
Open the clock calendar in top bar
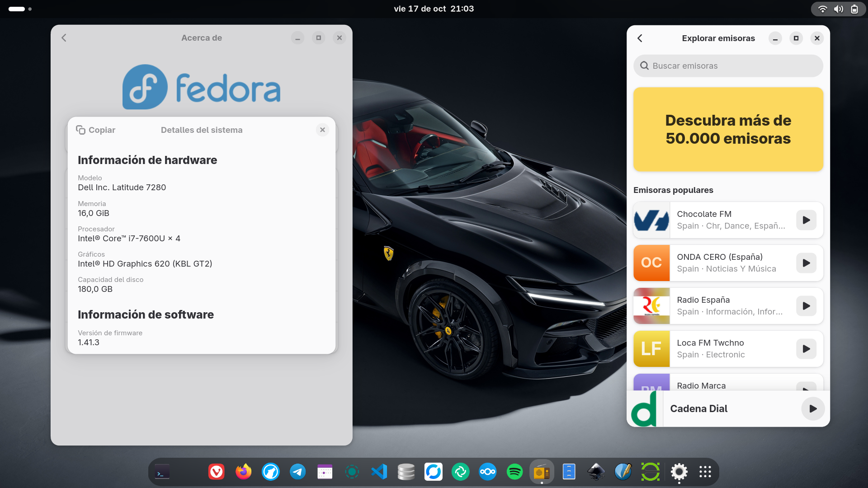(x=434, y=9)
